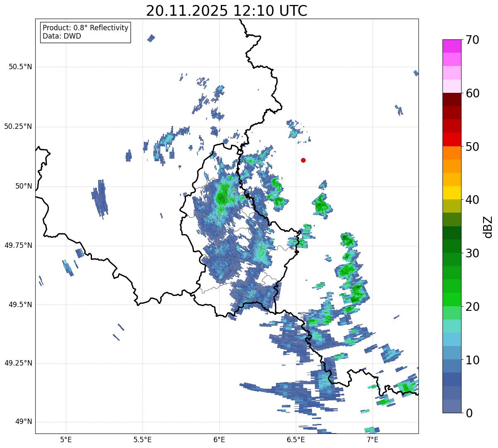498x448 pixels.
Task: Click the magenta 70 dBZ colorbar segment
Action: pyautogui.click(x=452, y=46)
